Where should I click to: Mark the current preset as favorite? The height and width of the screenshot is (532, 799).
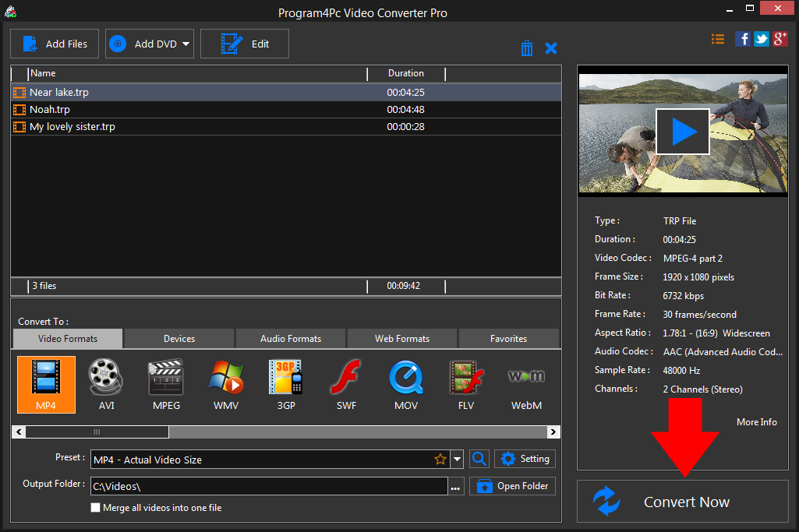click(x=440, y=459)
